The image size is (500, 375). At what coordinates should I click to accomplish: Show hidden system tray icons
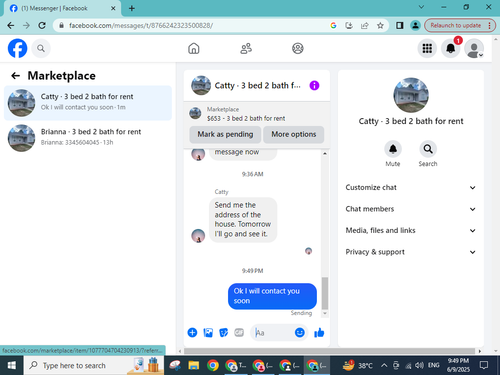tap(384, 366)
